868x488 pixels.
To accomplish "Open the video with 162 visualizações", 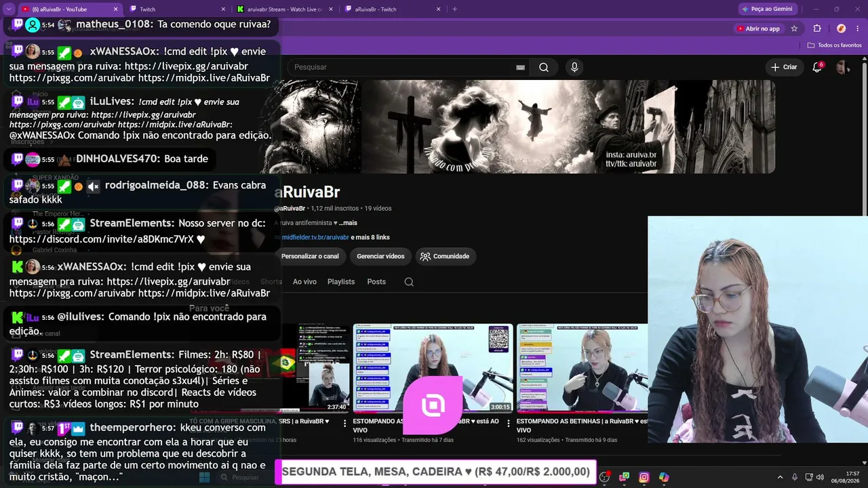I will click(x=582, y=368).
